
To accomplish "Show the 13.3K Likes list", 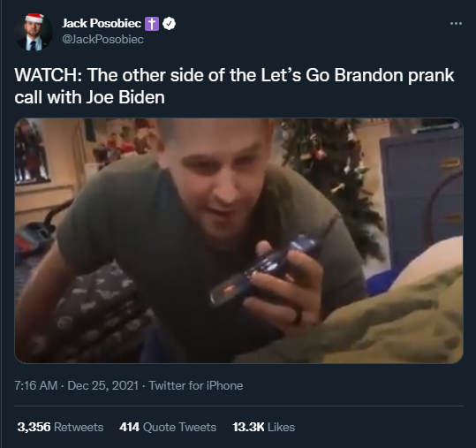I will (264, 427).
